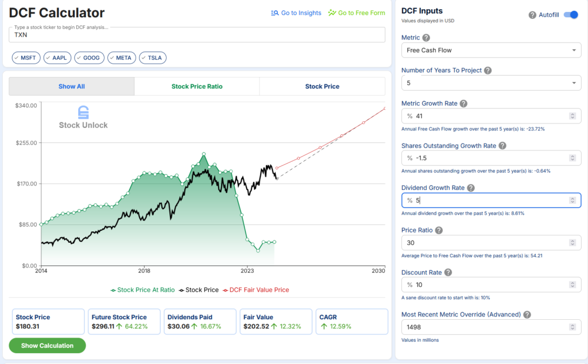The width and height of the screenshot is (588, 364).
Task: Click the Discount Rate stepper arrows
Action: 572,285
